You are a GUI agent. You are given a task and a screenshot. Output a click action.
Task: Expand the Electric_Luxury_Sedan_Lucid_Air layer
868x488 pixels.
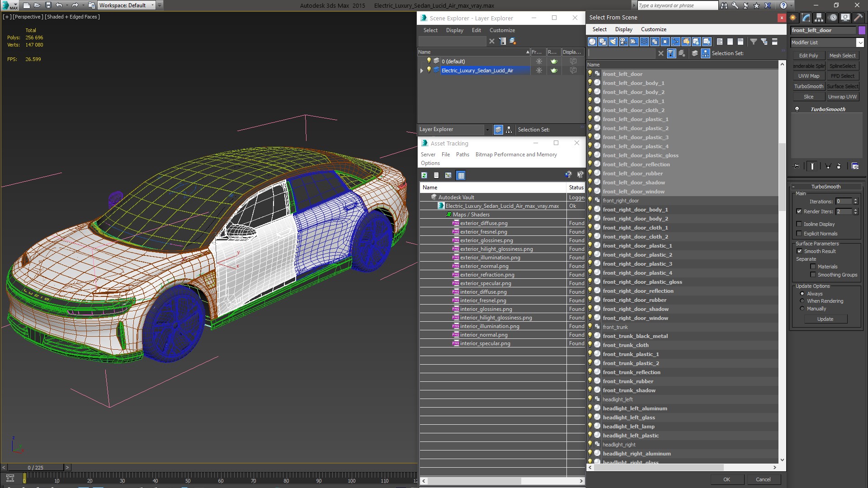[x=422, y=70]
